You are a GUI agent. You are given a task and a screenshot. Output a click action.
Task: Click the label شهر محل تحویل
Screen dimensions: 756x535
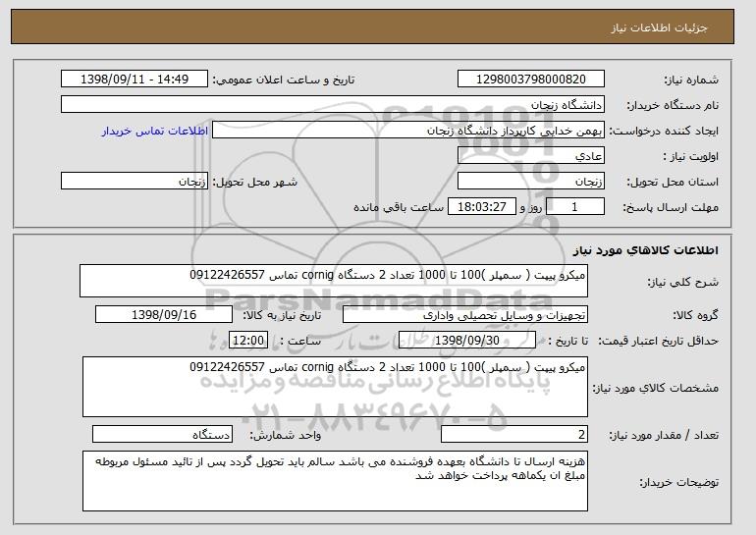[x=255, y=182]
